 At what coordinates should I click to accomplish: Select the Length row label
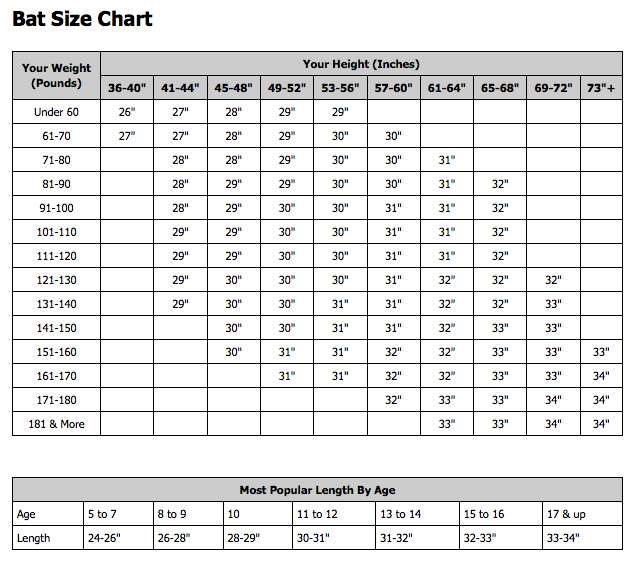coord(48,538)
